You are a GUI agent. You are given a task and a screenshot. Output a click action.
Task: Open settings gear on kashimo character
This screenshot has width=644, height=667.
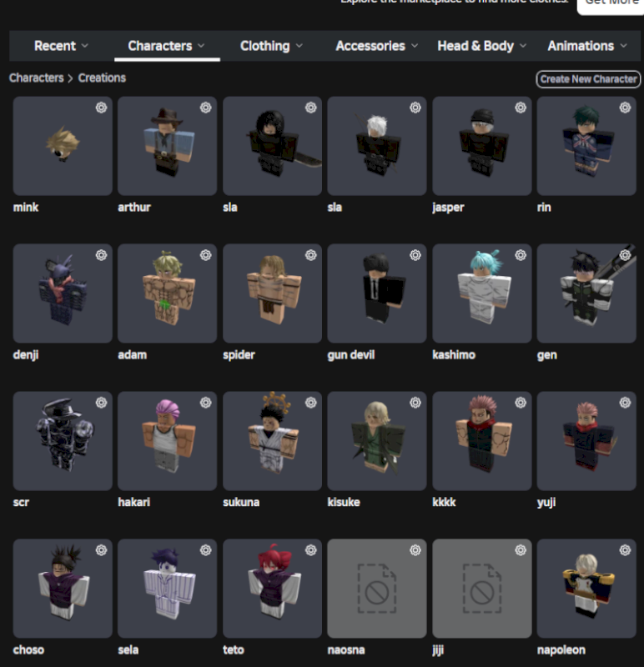coord(521,255)
